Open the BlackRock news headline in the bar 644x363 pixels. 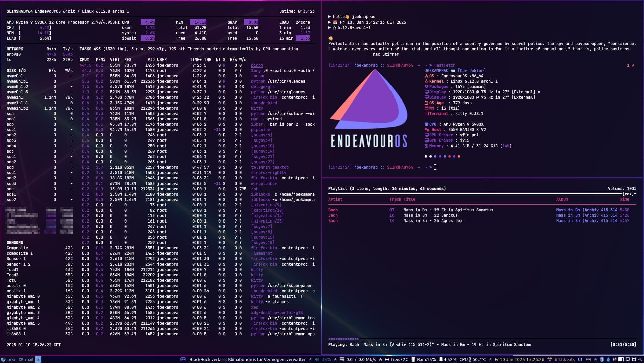pyautogui.click(x=247, y=359)
